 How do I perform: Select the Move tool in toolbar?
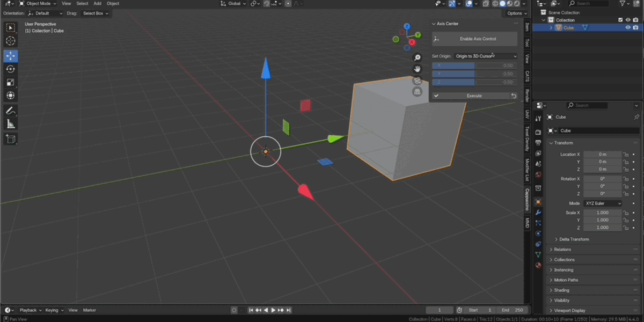[x=11, y=56]
